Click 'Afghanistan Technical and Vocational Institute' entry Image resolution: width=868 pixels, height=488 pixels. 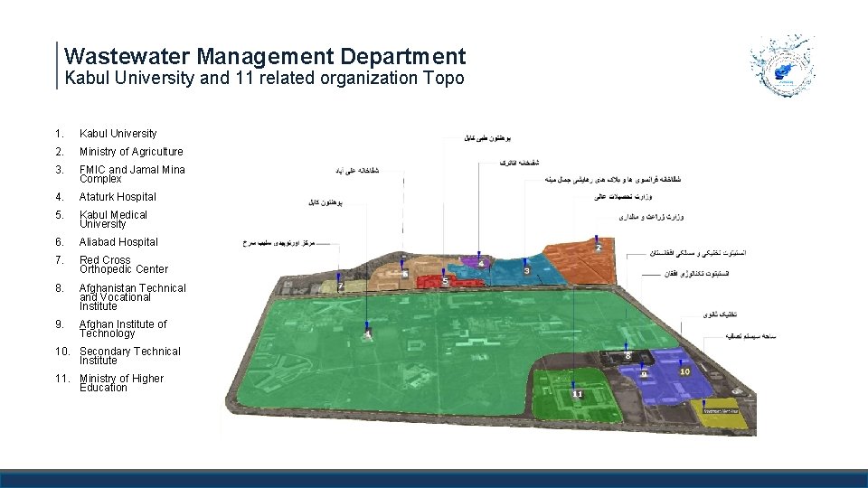132,297
